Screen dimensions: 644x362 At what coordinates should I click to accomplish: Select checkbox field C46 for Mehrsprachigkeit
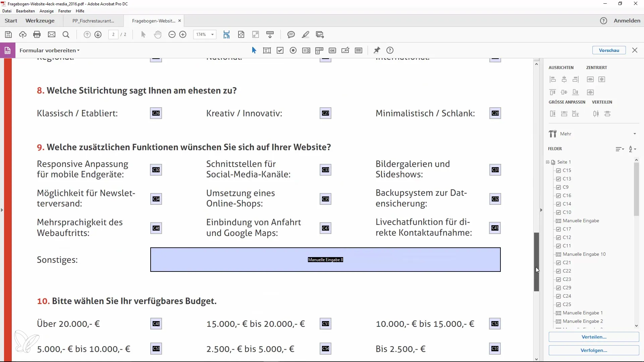pyautogui.click(x=156, y=228)
